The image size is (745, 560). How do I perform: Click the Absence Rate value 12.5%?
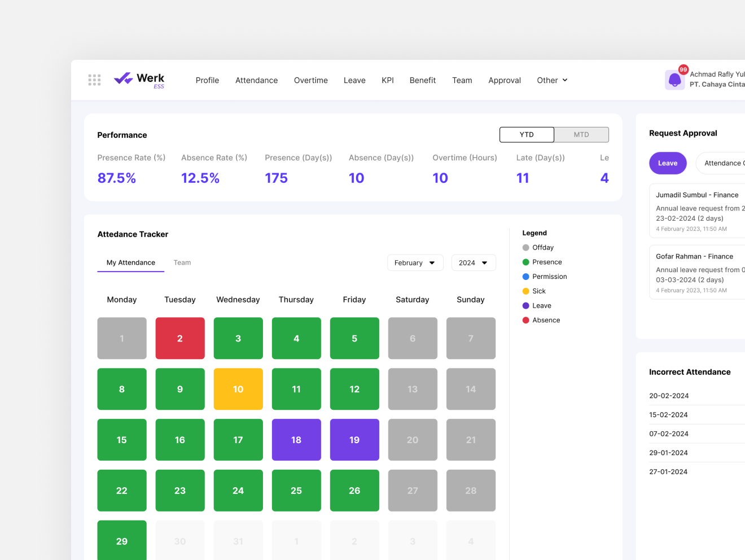tap(200, 178)
